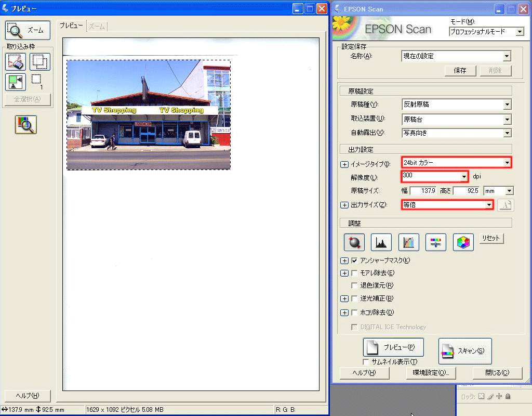Open 環境設定(O)... configuration
Image resolution: width=532 pixels, height=416 pixels.
(431, 373)
